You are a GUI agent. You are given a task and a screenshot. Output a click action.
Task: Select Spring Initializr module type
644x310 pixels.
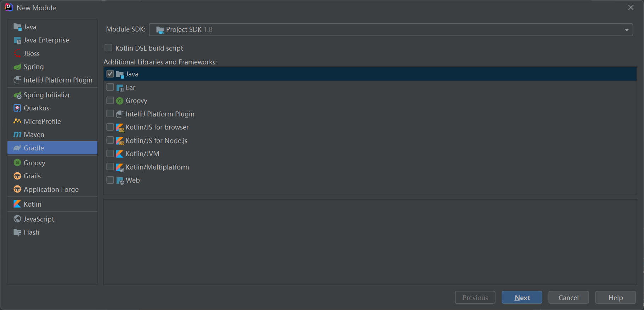(x=52, y=95)
